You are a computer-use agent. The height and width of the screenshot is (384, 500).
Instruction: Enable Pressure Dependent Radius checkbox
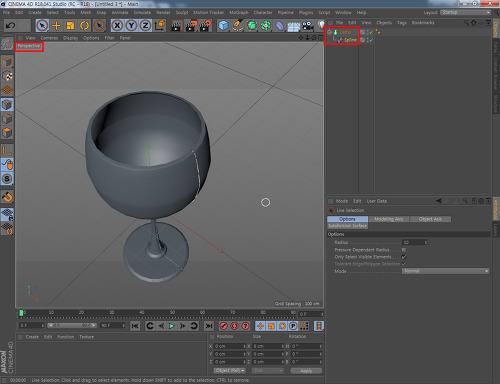point(404,250)
